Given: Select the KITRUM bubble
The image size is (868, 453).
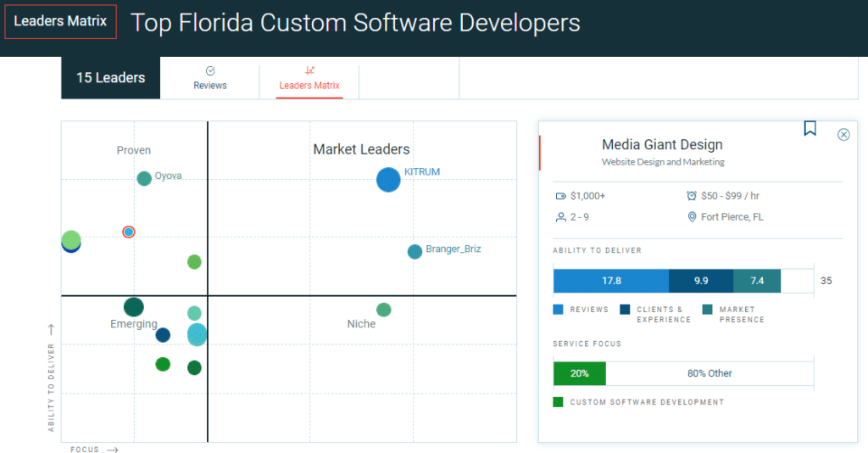Looking at the screenshot, I should (x=388, y=180).
